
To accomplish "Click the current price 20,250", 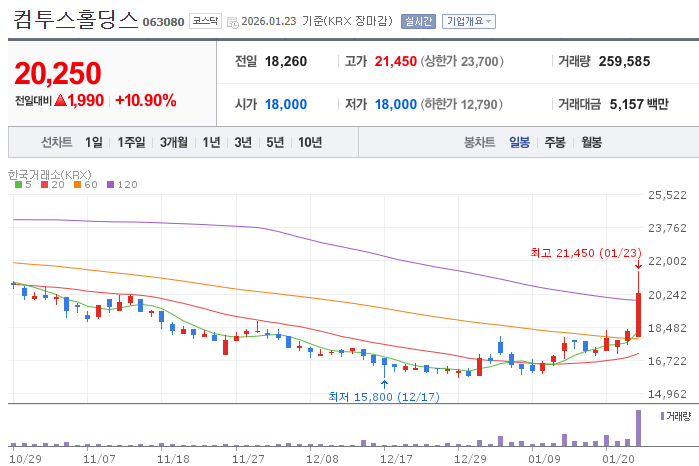I will tap(58, 73).
